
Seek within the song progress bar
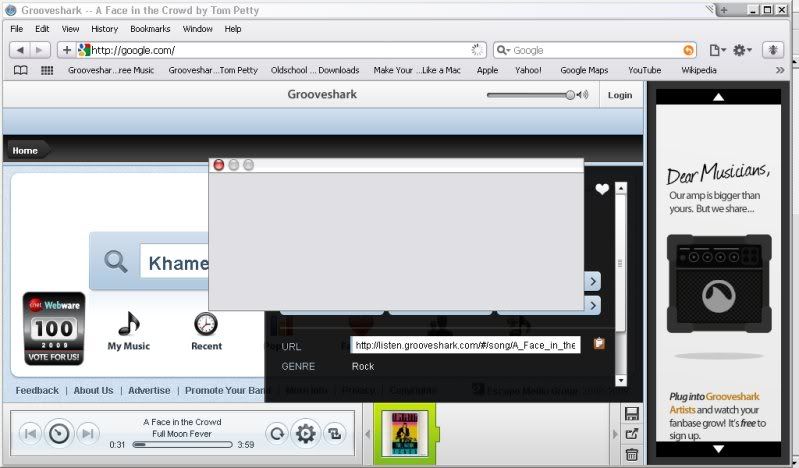182,445
